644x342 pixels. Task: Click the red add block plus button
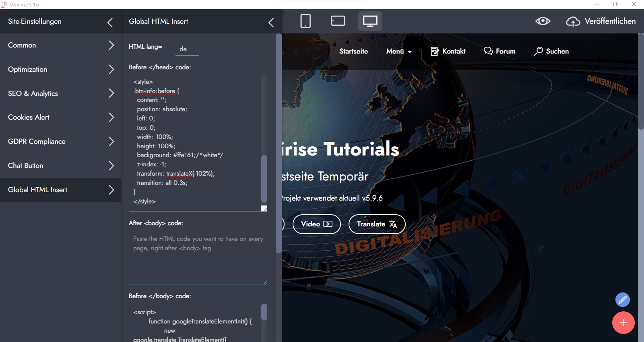point(623,323)
